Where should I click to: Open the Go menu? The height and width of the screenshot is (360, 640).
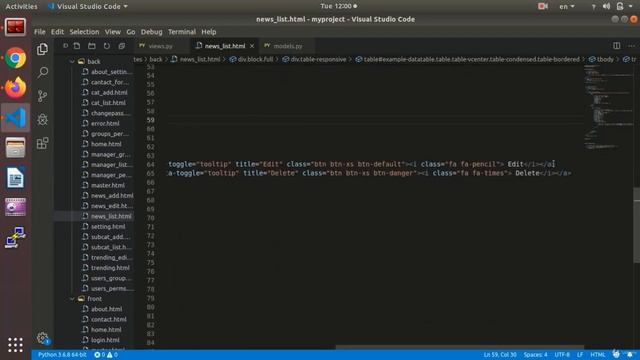[x=131, y=32]
